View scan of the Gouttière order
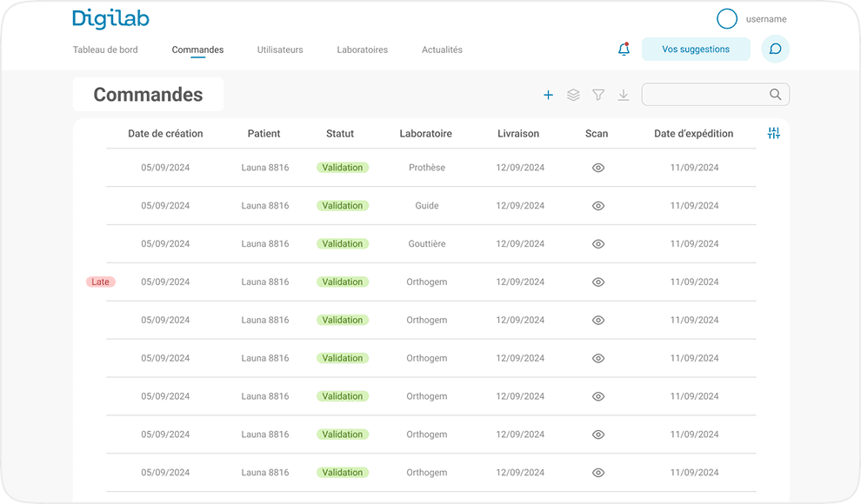This screenshot has height=504, width=861. (597, 244)
